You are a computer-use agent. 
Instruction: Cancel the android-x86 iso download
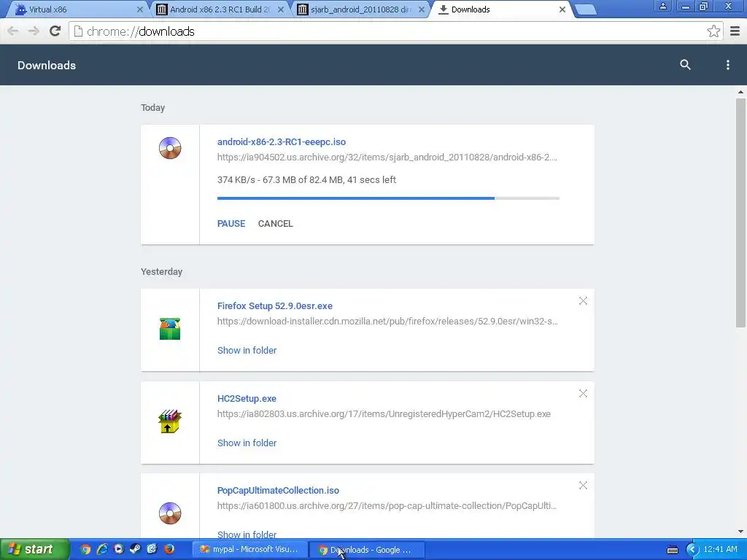275,224
